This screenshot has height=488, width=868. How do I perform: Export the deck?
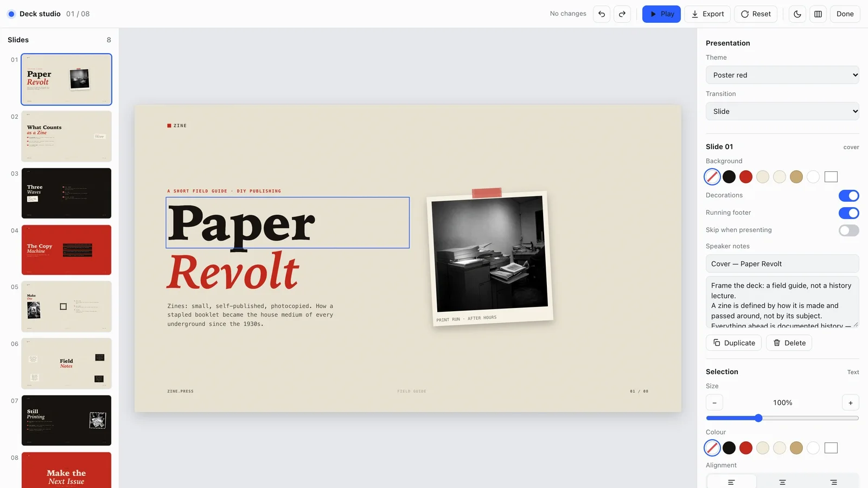707,14
